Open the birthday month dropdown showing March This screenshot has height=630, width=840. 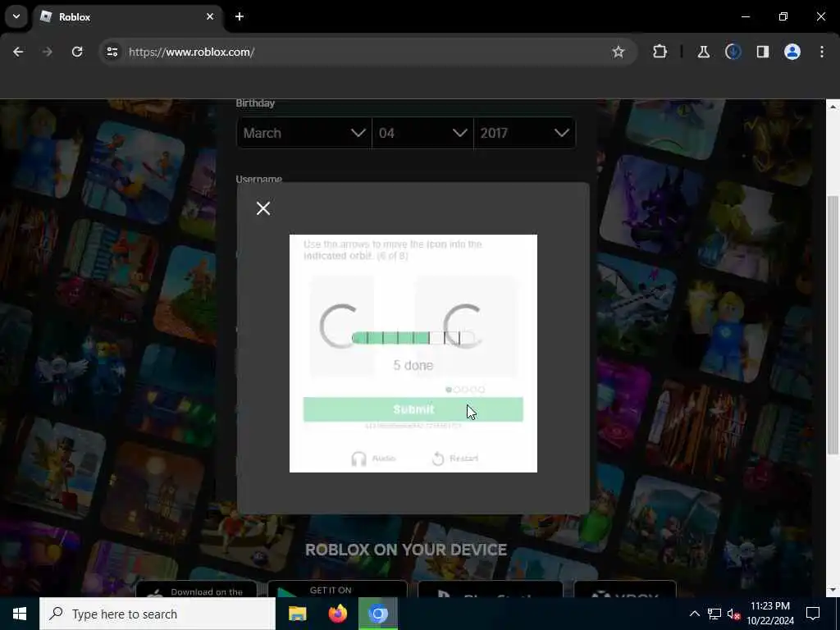click(x=304, y=133)
